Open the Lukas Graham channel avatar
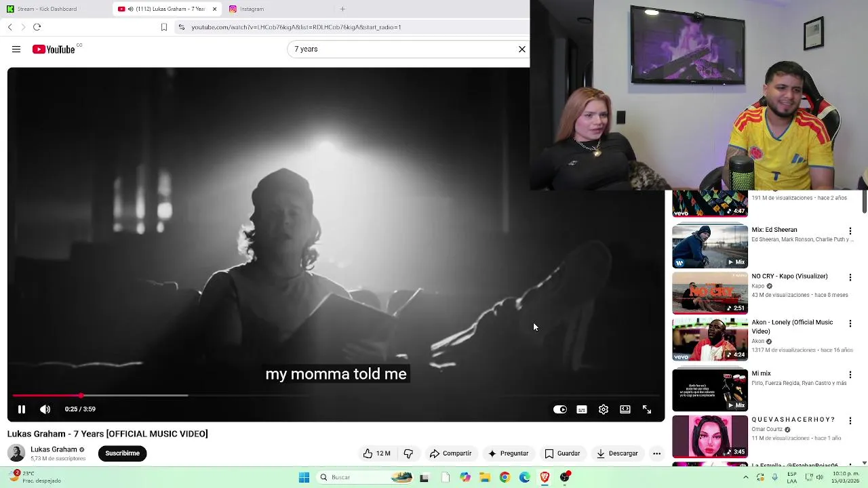 [x=16, y=453]
